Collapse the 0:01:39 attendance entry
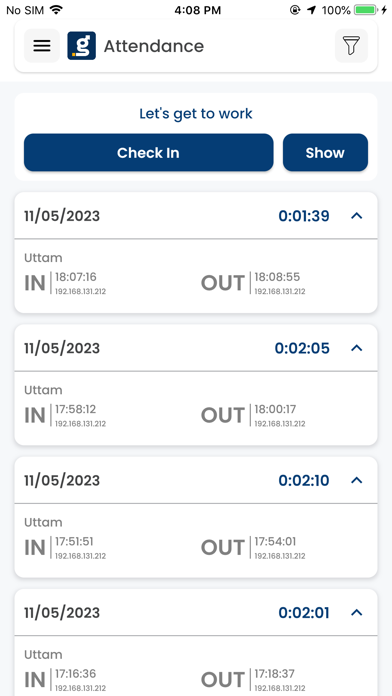The width and height of the screenshot is (392, 696). 357,216
